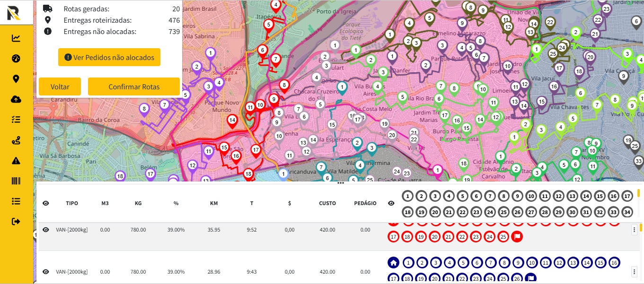Click the barcode sidebar icon

pyautogui.click(x=16, y=181)
